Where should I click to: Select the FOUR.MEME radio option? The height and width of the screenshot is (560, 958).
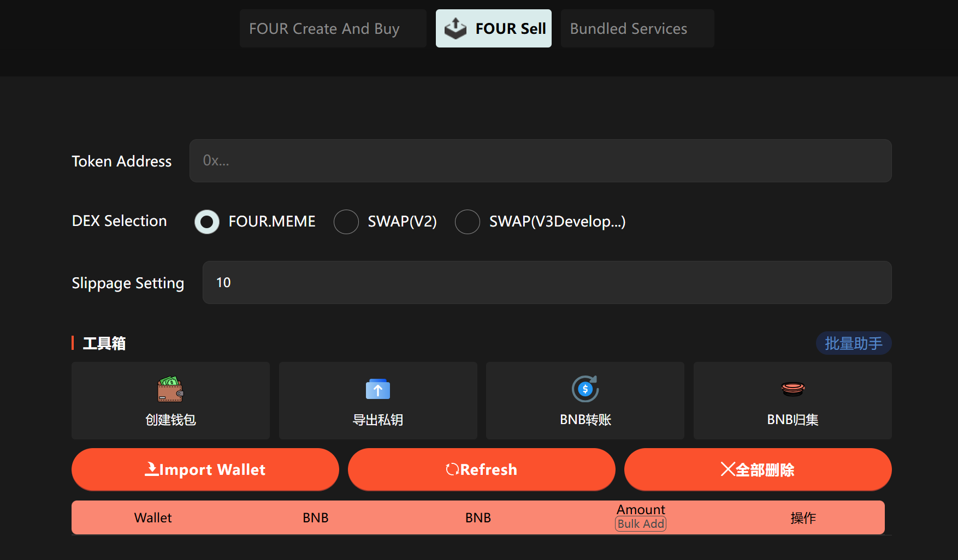207,222
